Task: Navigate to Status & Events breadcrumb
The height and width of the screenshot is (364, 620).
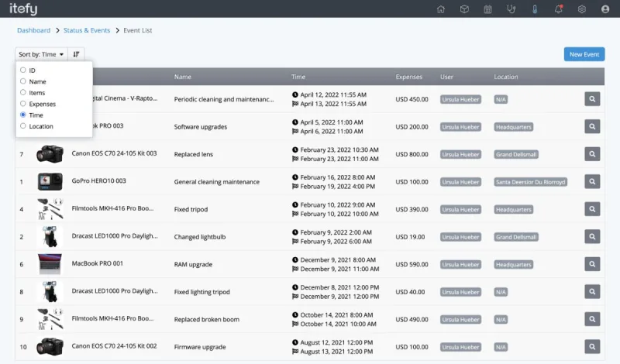Action: (87, 30)
